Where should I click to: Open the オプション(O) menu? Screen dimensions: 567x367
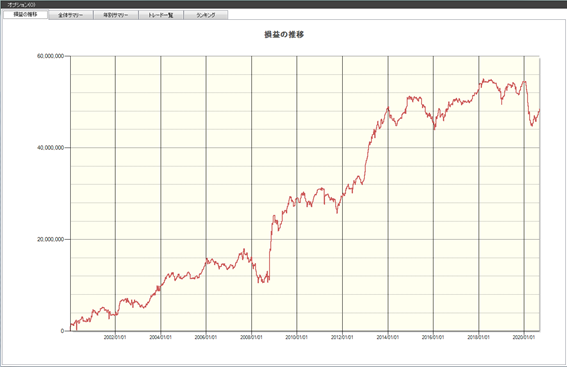pyautogui.click(x=21, y=5)
